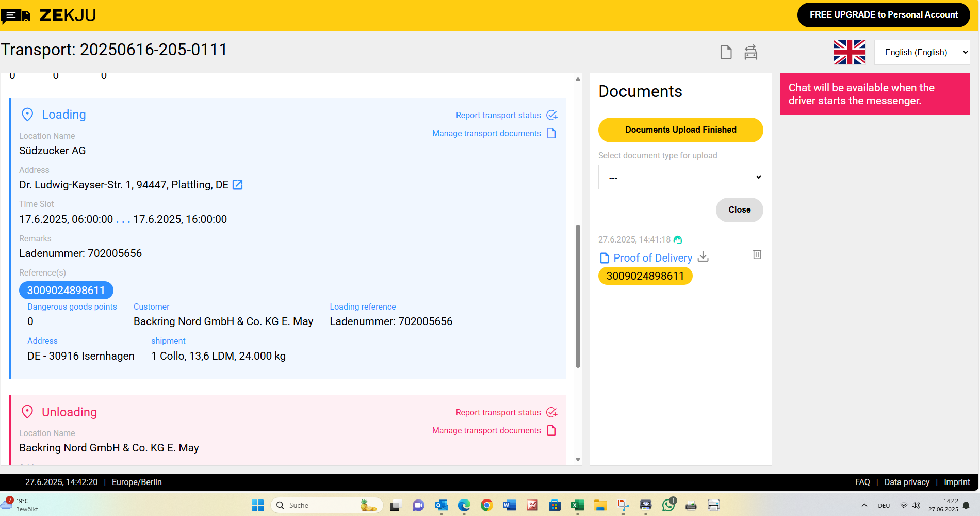Click the UK flag language icon

(x=850, y=52)
